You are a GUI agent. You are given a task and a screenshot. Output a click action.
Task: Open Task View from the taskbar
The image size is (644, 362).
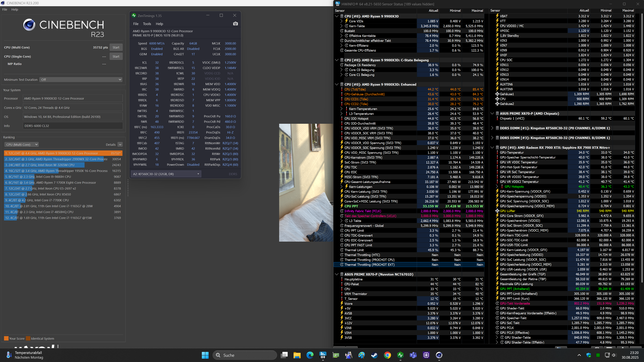[x=284, y=355]
